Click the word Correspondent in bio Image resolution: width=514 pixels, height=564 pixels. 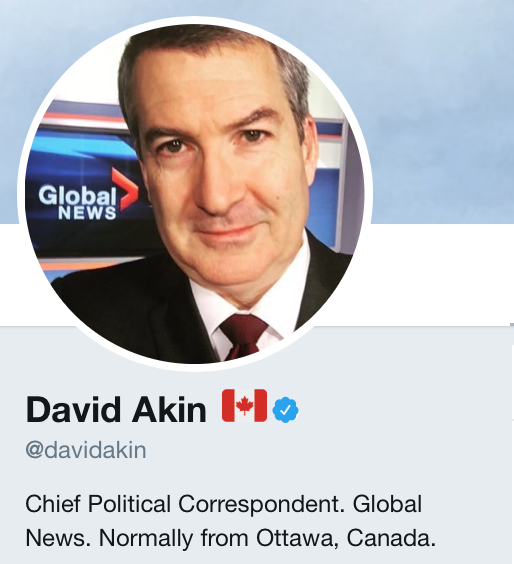(x=259, y=505)
